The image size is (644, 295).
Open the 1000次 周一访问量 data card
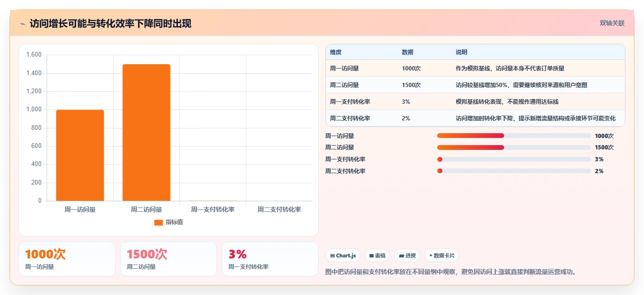[x=67, y=259]
